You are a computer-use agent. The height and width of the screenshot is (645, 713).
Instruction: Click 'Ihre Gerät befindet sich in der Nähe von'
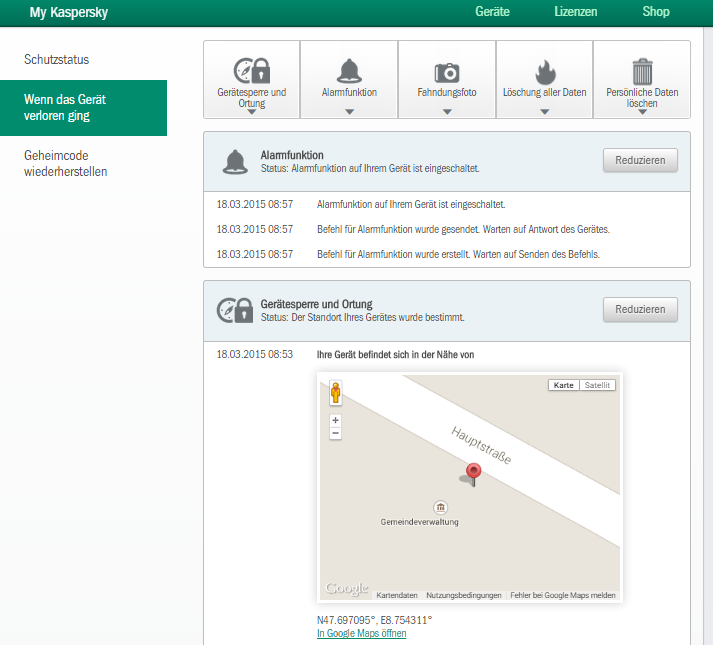(395, 355)
